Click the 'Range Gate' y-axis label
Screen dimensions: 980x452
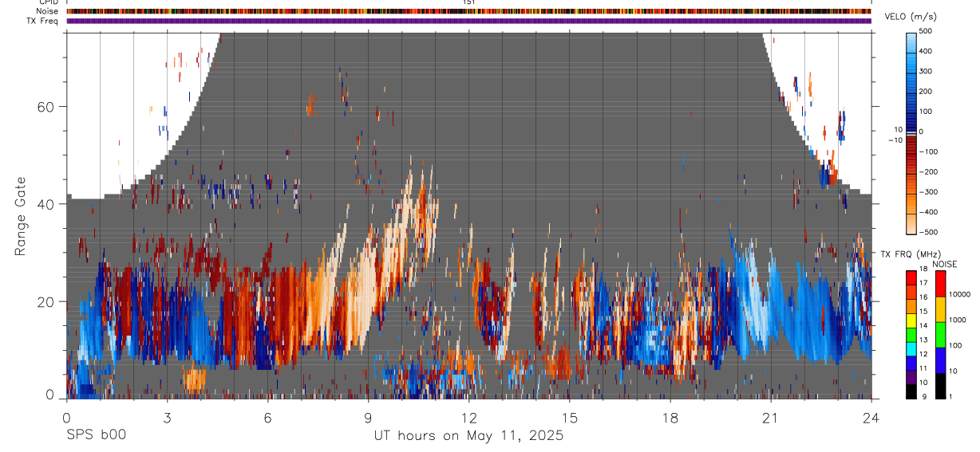click(x=21, y=215)
